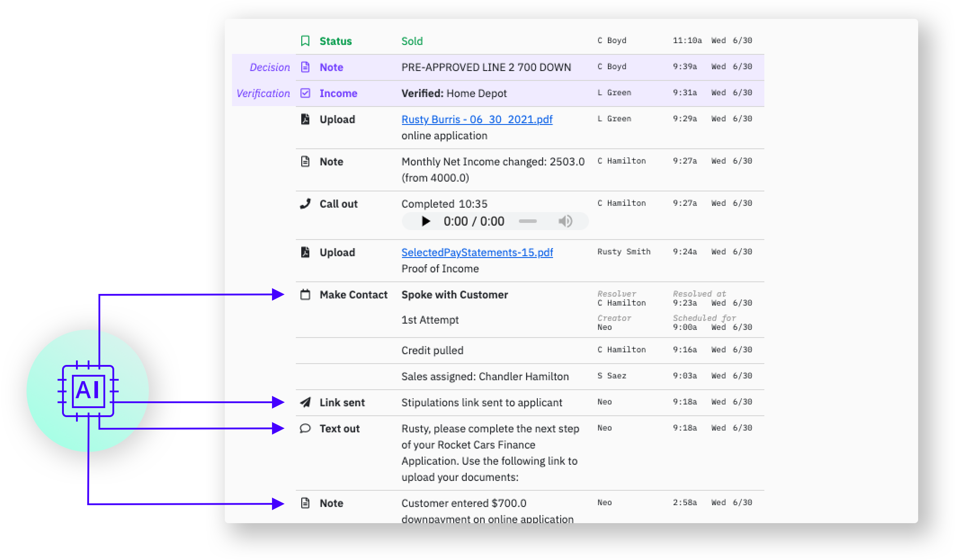955x560 pixels.
Task: Click the Call out phone icon
Action: pyautogui.click(x=305, y=204)
